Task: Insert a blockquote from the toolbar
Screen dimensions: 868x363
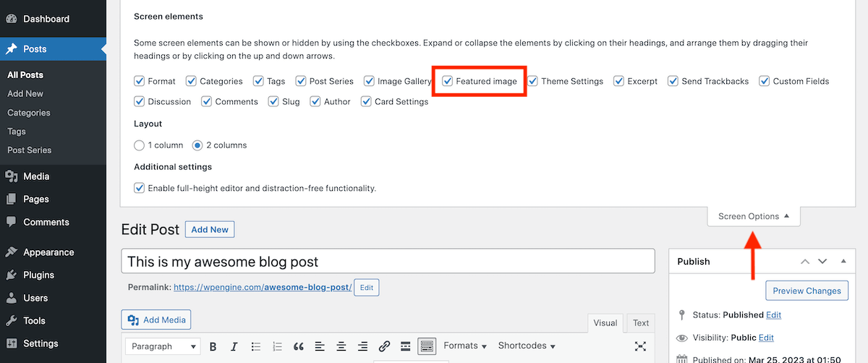Action: click(298, 346)
